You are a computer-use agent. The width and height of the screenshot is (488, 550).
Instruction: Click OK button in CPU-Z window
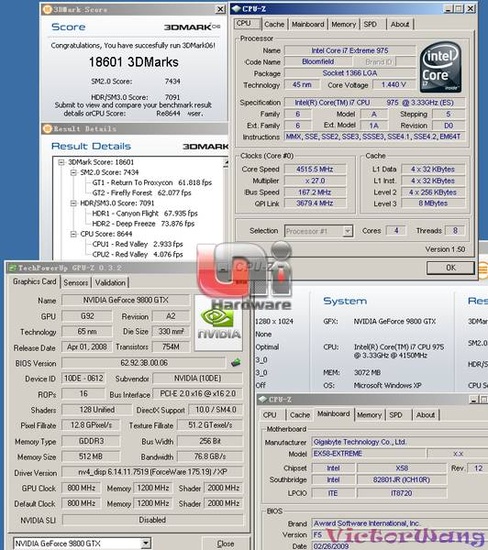point(450,268)
